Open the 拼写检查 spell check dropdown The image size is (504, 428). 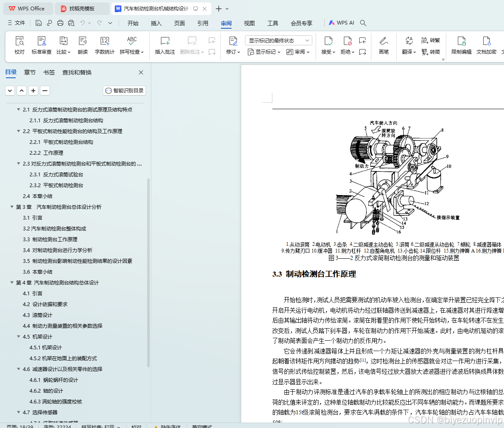[x=132, y=52]
